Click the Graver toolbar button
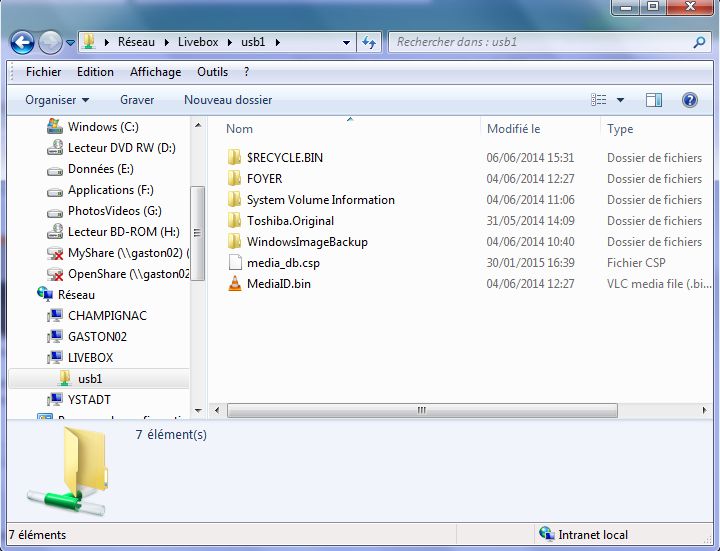This screenshot has height=551, width=720. coord(137,100)
